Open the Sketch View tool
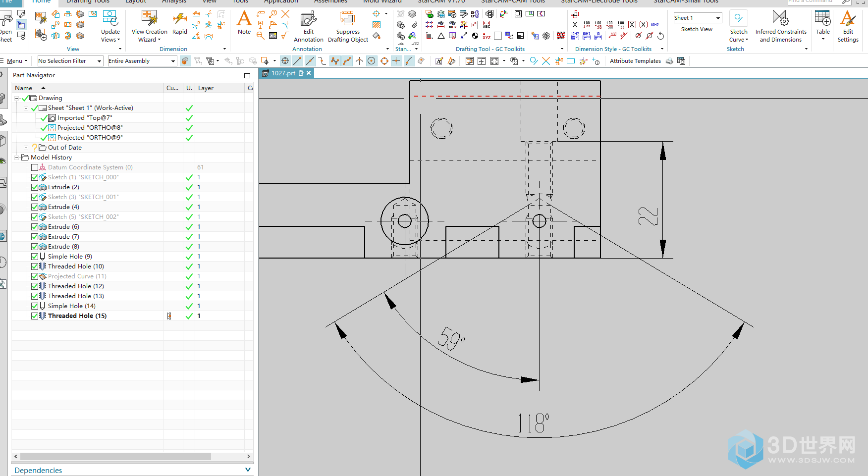Image resolution: width=868 pixels, height=476 pixels. click(x=696, y=29)
